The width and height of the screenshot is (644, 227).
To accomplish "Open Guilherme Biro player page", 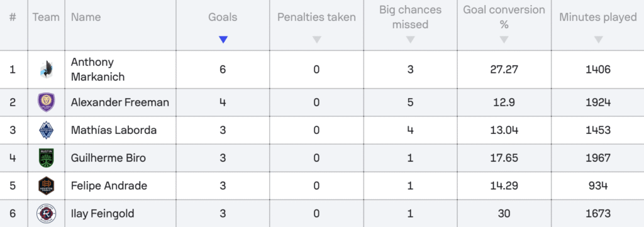I will click(108, 158).
